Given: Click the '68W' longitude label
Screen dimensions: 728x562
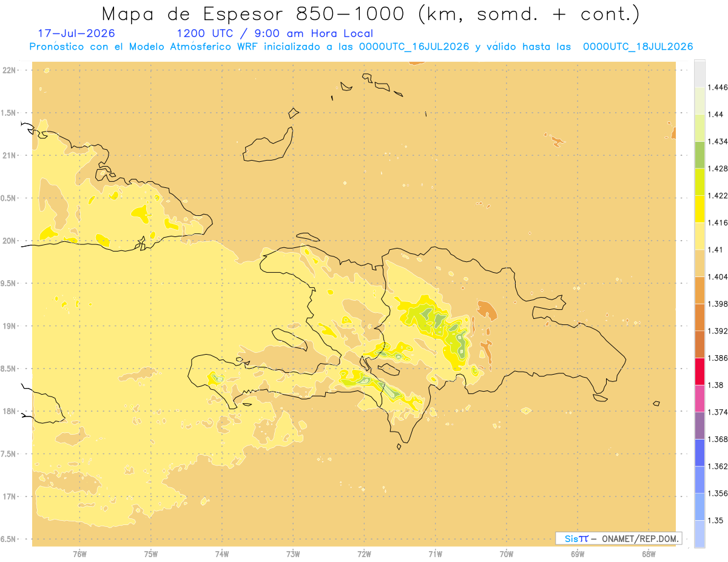Looking at the screenshot, I should (x=649, y=554).
